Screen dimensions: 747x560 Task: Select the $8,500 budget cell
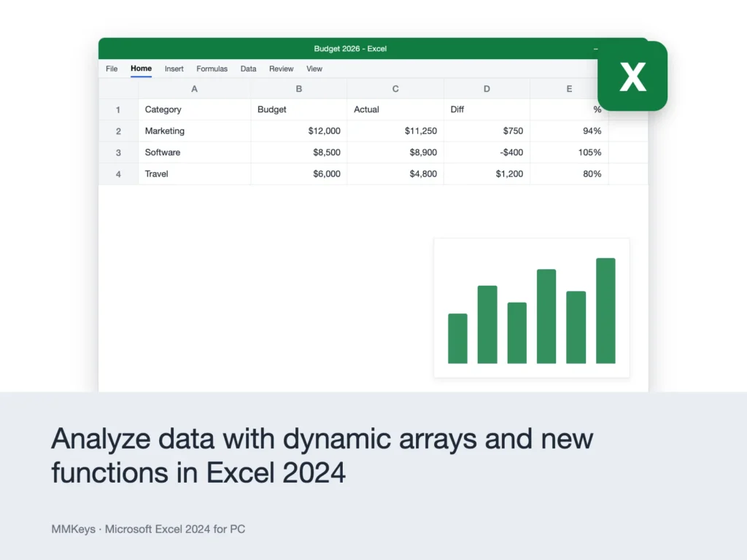tap(298, 152)
